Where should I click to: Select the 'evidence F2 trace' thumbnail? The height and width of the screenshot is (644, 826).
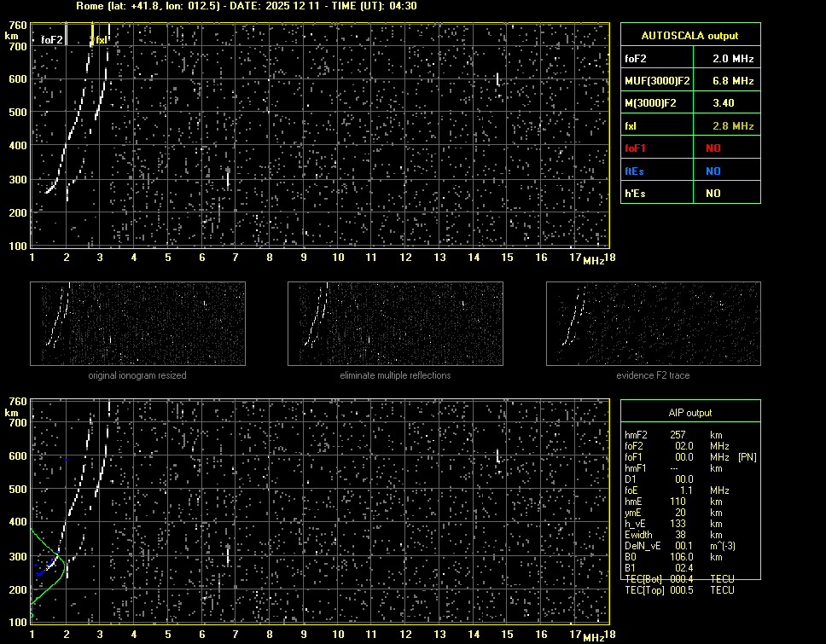pyautogui.click(x=653, y=324)
